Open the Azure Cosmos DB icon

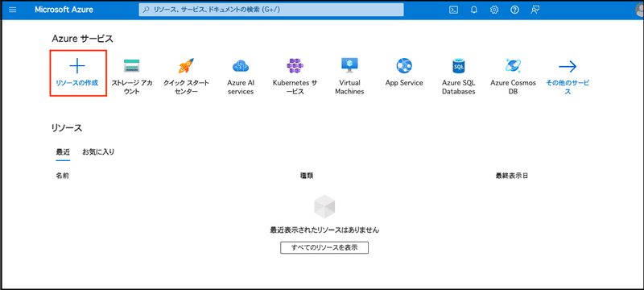(x=513, y=66)
